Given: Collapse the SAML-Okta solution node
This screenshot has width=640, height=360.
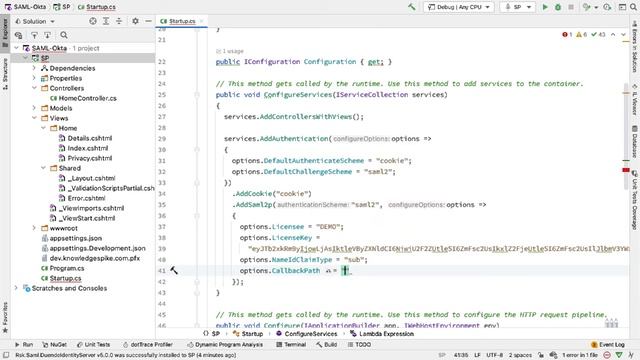Looking at the screenshot, I should click(x=16, y=48).
